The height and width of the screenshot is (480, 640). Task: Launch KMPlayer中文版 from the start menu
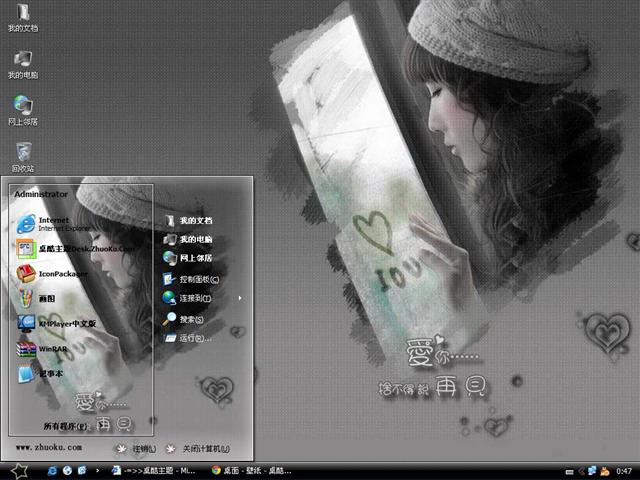click(x=56, y=323)
